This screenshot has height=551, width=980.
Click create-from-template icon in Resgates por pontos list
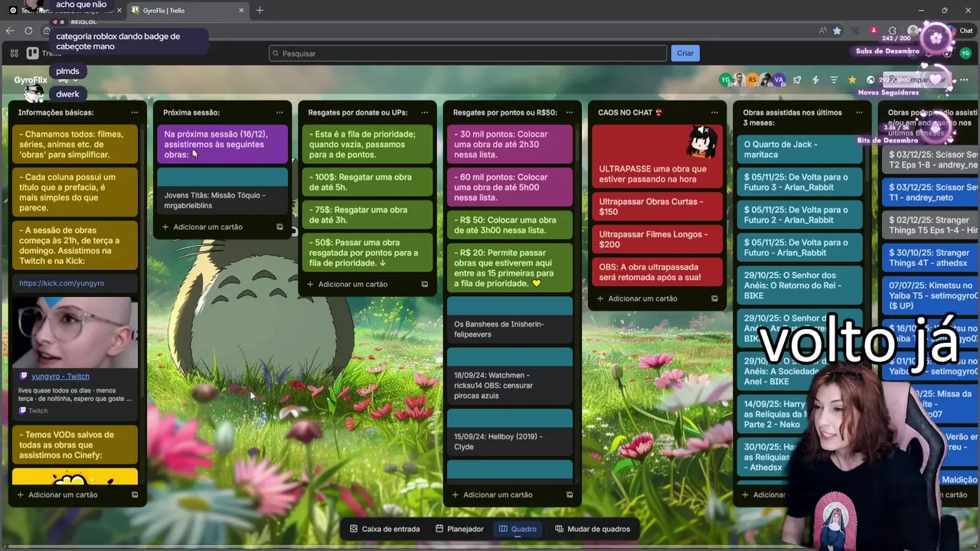[569, 494]
